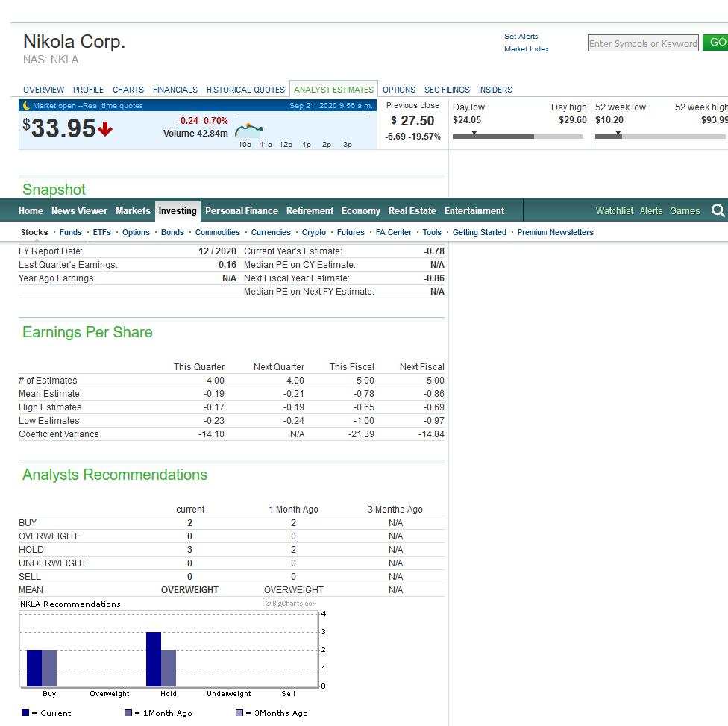Open the Options tab under Nikola Corp.
The height and width of the screenshot is (726, 728).
coord(399,90)
